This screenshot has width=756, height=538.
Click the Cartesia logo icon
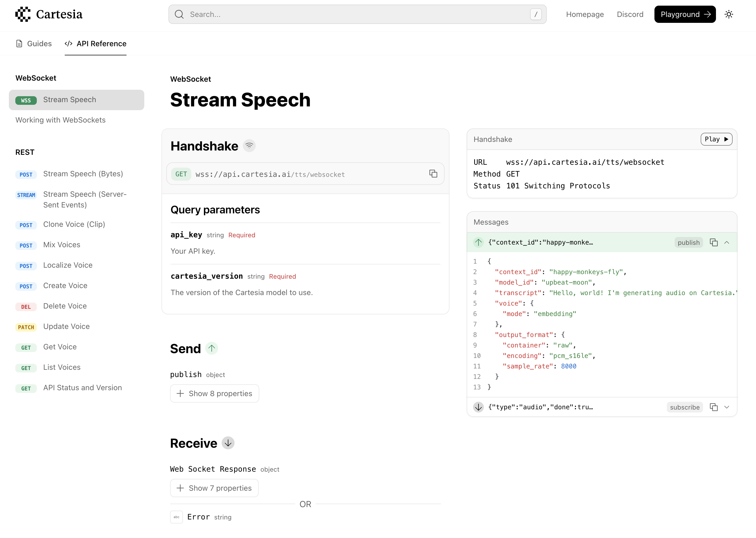23,14
